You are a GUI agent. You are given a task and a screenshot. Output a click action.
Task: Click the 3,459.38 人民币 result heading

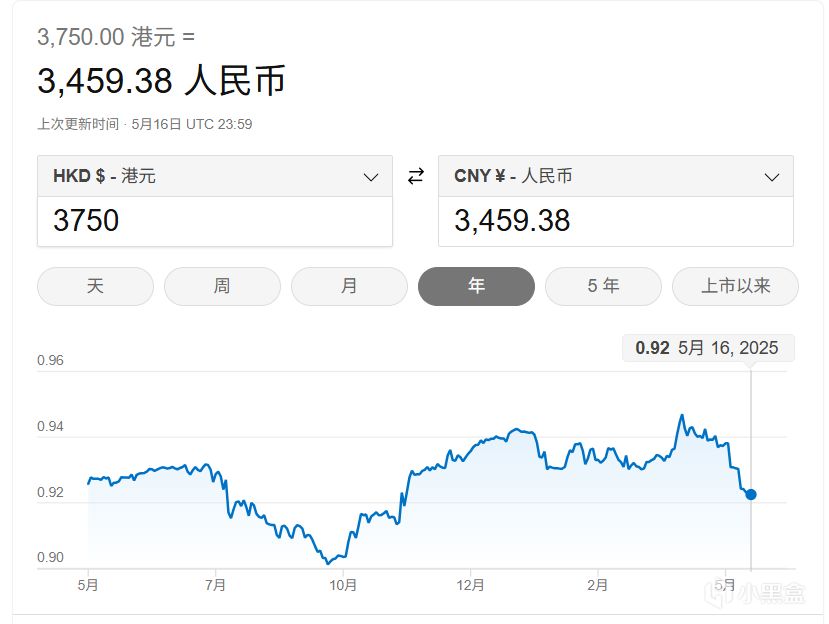click(162, 80)
